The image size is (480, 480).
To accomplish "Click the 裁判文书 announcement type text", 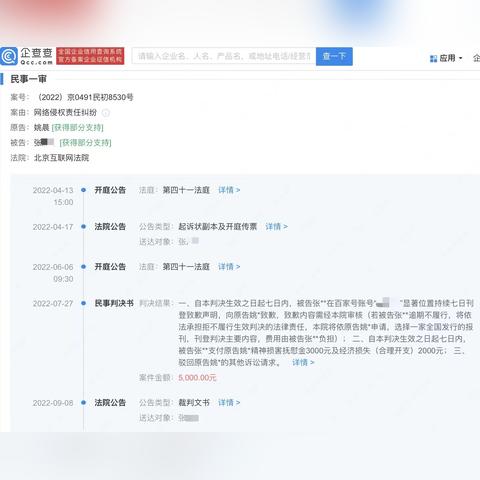I will [x=194, y=403].
